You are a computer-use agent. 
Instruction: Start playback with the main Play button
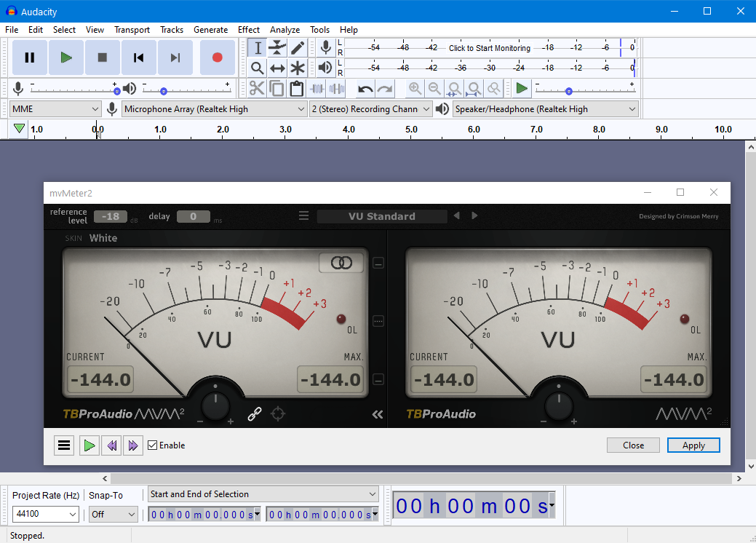coord(66,58)
